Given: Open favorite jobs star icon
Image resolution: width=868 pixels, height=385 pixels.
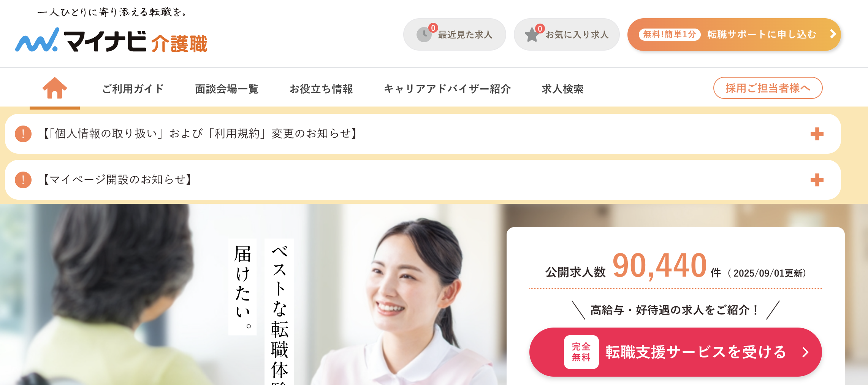Looking at the screenshot, I should click(532, 35).
